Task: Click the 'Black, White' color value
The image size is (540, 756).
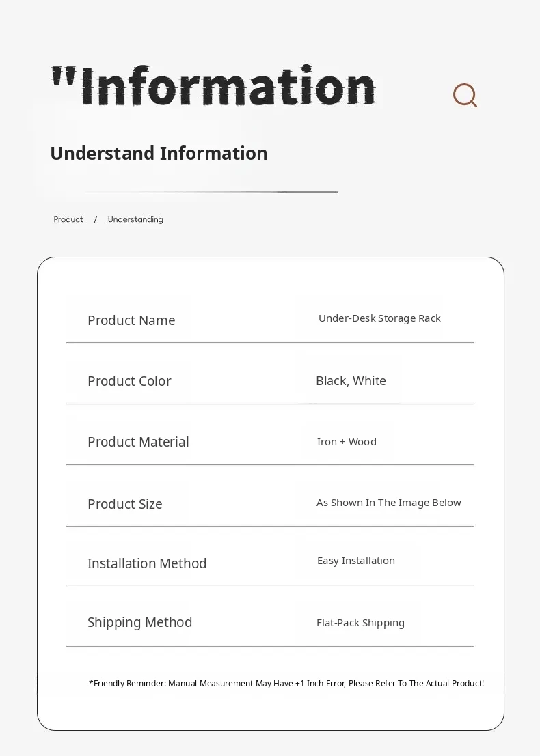Action: (351, 381)
